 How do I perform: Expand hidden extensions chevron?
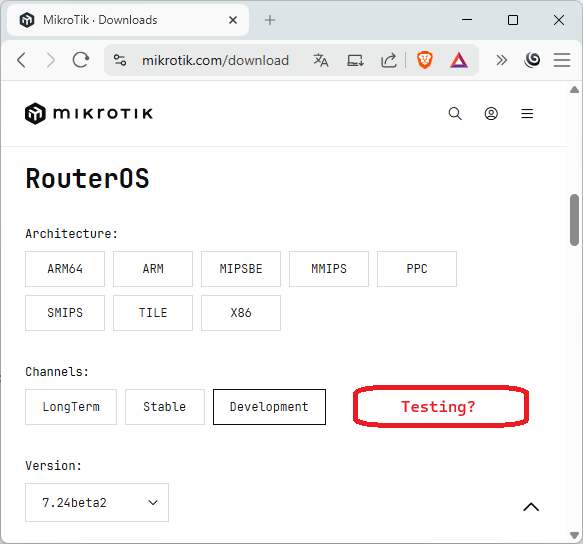point(501,60)
